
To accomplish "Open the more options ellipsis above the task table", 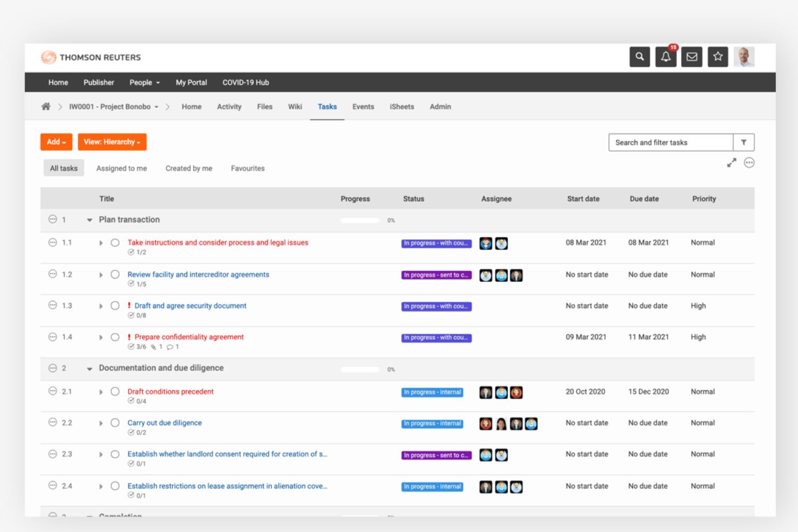I will (749, 162).
